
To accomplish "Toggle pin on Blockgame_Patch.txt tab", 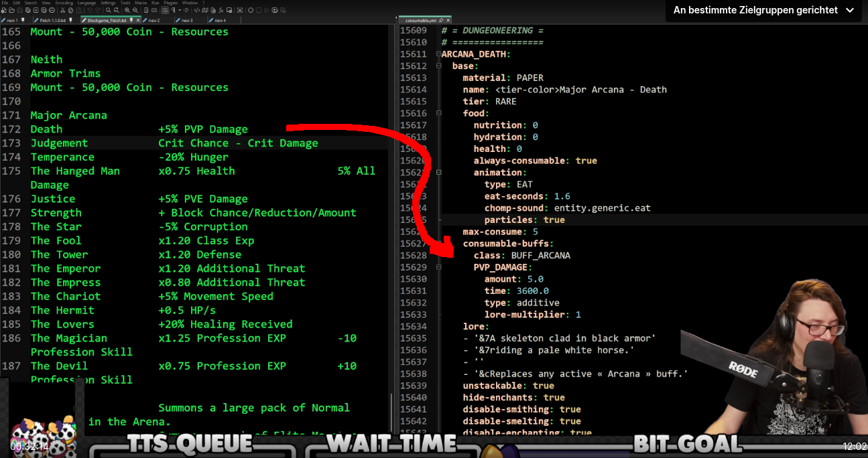I will pyautogui.click(x=131, y=20).
